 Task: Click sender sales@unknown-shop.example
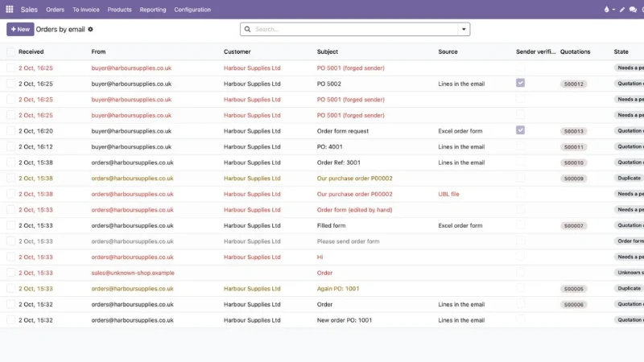133,273
